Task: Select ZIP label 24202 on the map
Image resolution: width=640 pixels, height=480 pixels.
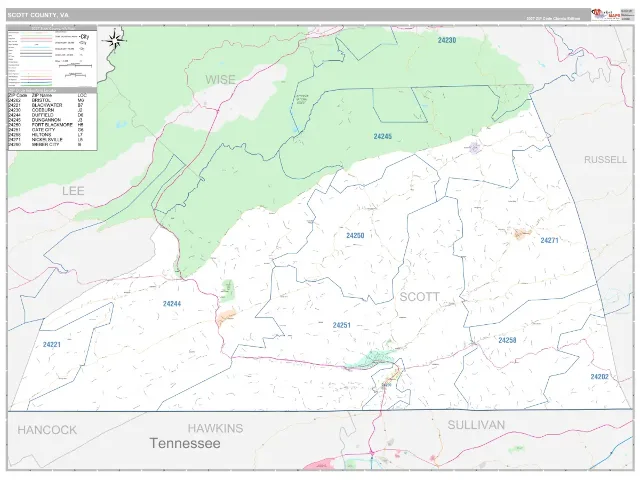Action: [x=599, y=376]
